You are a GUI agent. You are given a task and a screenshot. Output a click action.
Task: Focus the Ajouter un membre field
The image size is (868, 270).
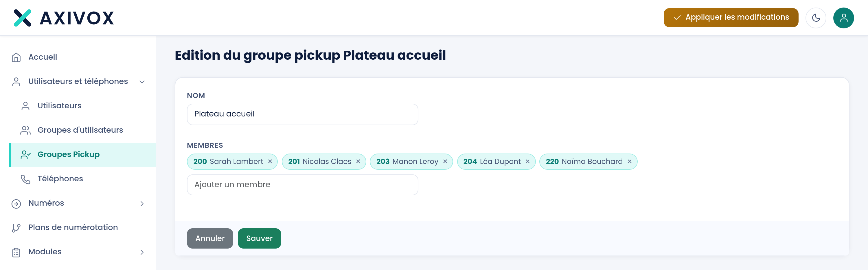pos(302,185)
